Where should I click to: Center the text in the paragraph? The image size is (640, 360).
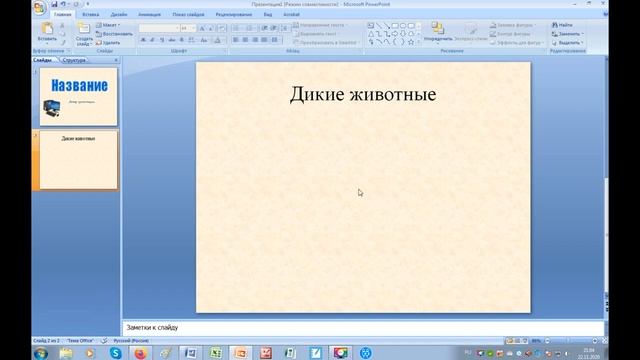tap(245, 40)
